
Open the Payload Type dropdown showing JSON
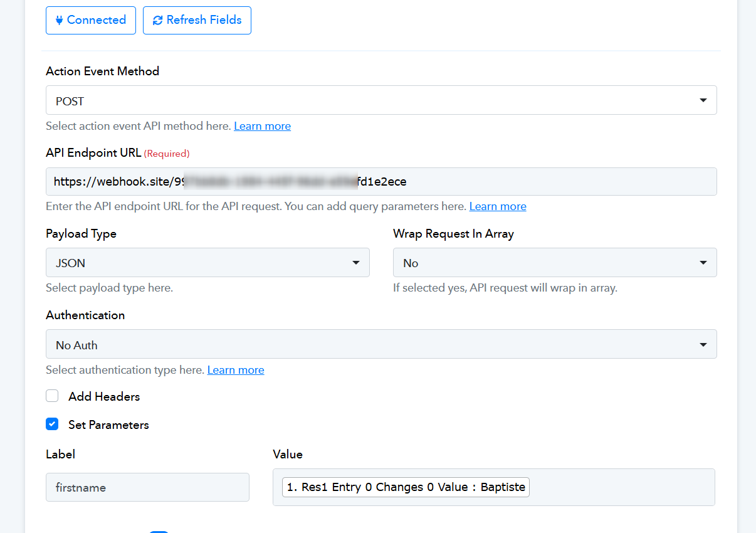pos(207,263)
